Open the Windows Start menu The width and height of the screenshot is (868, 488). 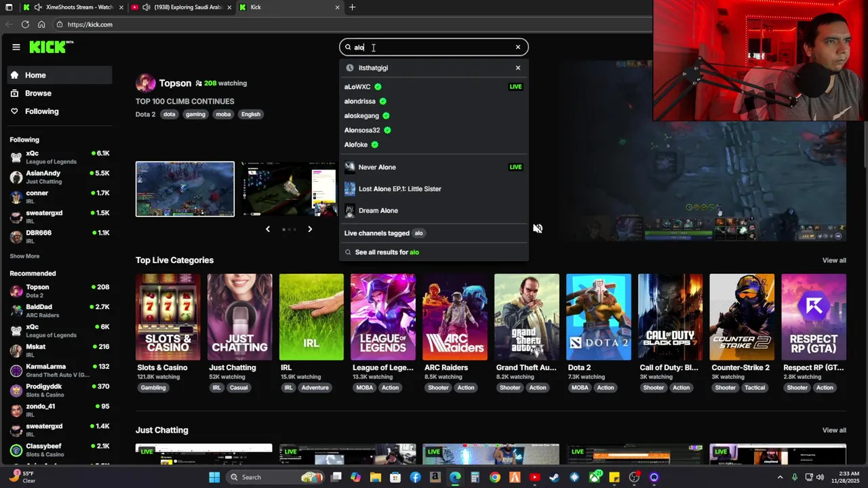coord(214,477)
